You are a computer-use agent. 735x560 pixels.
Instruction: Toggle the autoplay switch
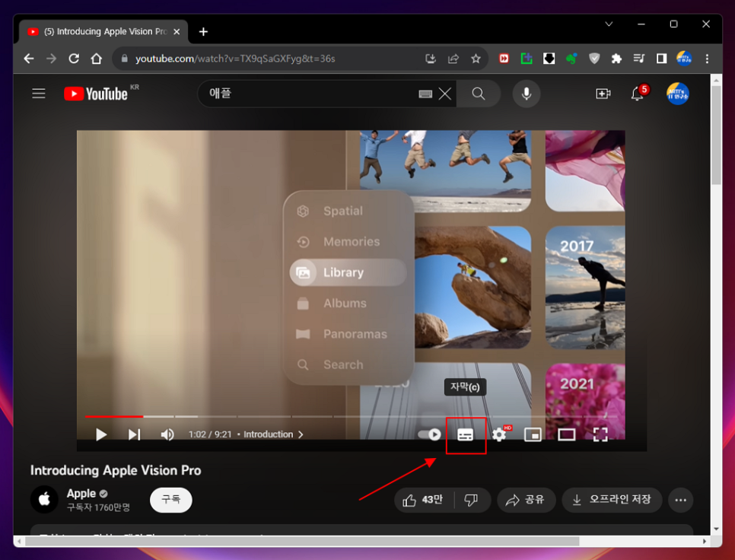coord(430,434)
